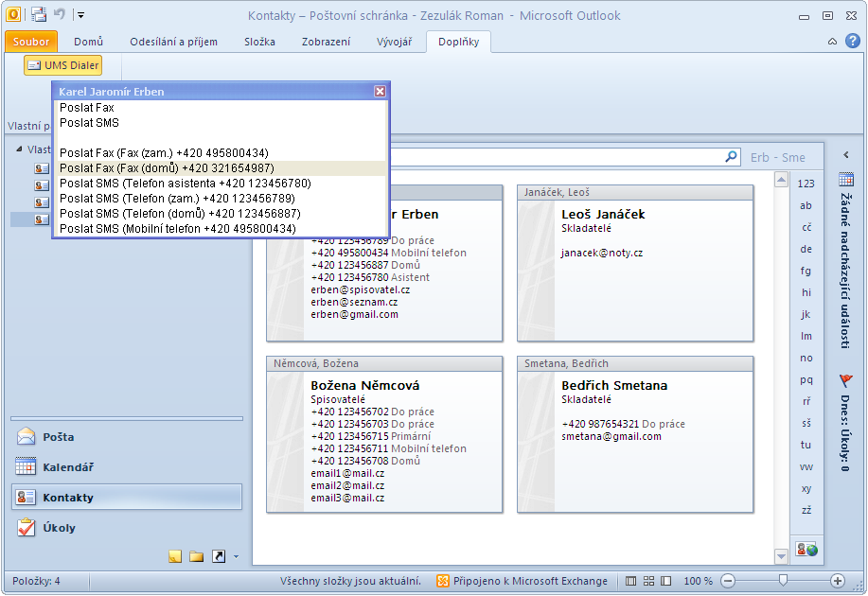Open Notes via the yellow note icon
The image size is (868, 596).
[x=175, y=556]
